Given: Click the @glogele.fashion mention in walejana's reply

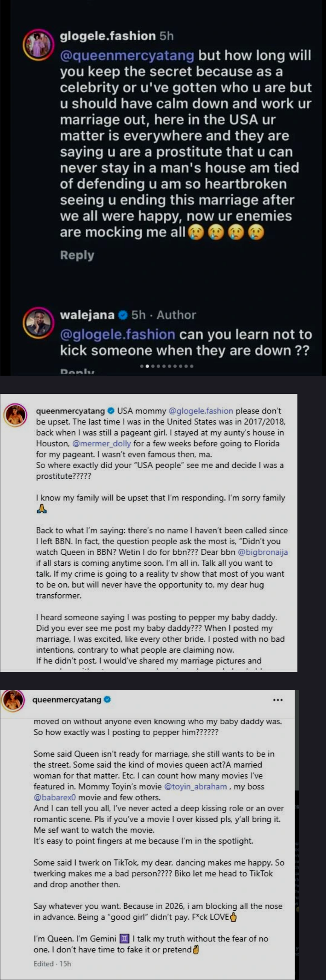Looking at the screenshot, I should [117, 335].
